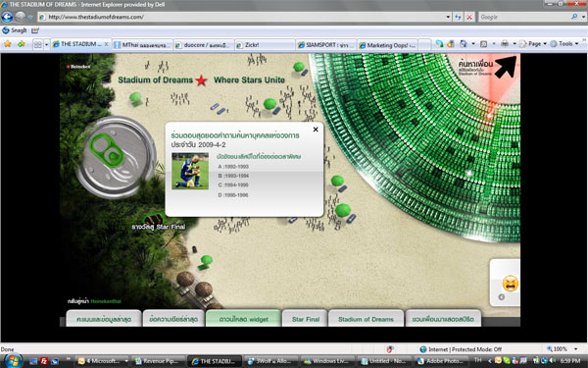Switch to the Zickr! tab
588x368 pixels.
(x=265, y=45)
